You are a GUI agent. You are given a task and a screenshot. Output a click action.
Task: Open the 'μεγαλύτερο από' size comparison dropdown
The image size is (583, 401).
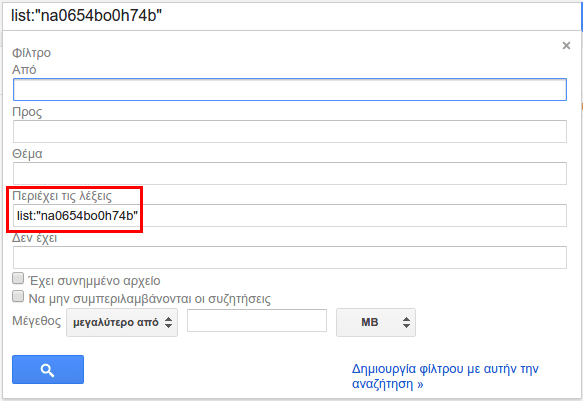[x=122, y=322]
